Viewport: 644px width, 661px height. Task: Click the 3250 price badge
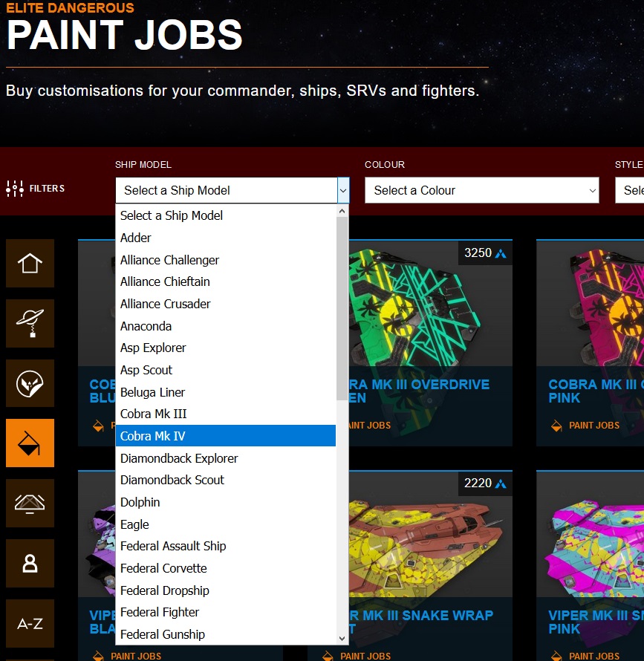[485, 253]
